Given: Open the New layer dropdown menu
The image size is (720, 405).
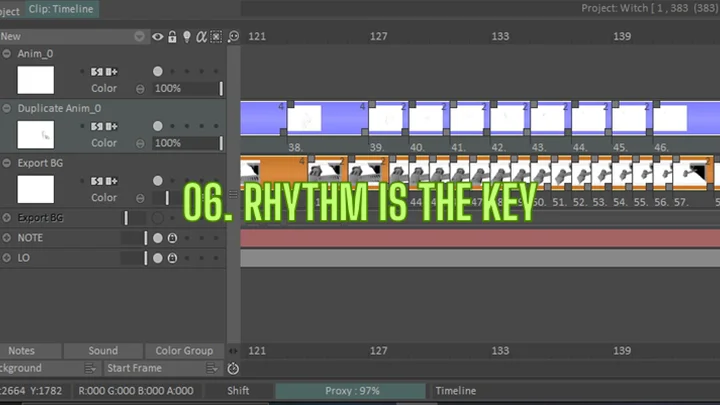Looking at the screenshot, I should 142,37.
